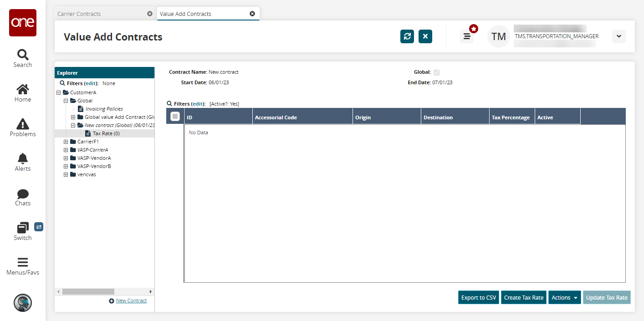The height and width of the screenshot is (321, 644).
Task: Refresh the Value Add Contracts page
Action: click(x=407, y=36)
